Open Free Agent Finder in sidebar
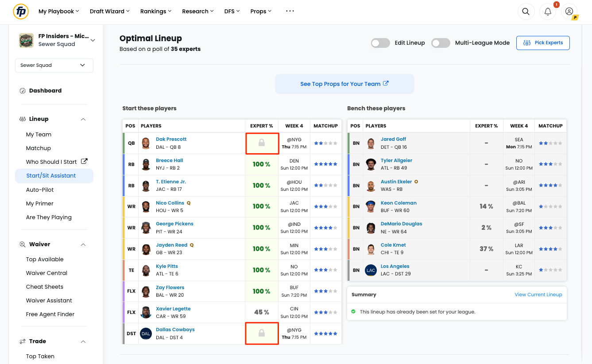The width and height of the screenshot is (592, 364). click(x=50, y=314)
